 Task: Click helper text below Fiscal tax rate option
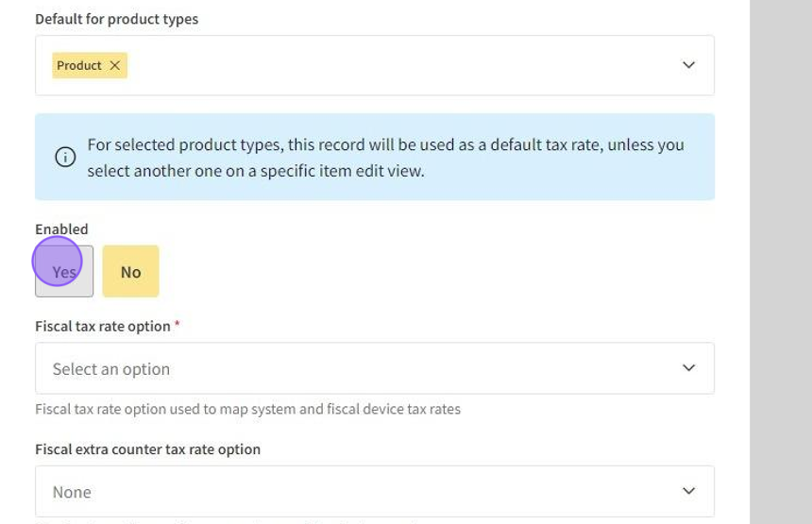[x=247, y=410]
